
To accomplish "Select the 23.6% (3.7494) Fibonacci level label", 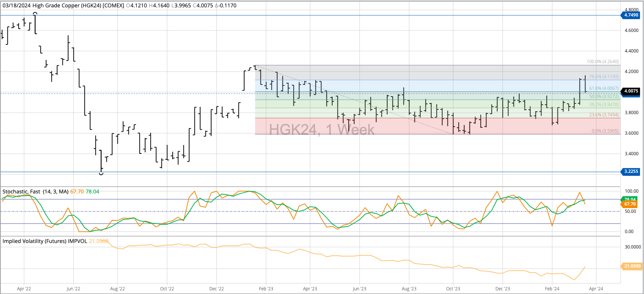I will [604, 115].
